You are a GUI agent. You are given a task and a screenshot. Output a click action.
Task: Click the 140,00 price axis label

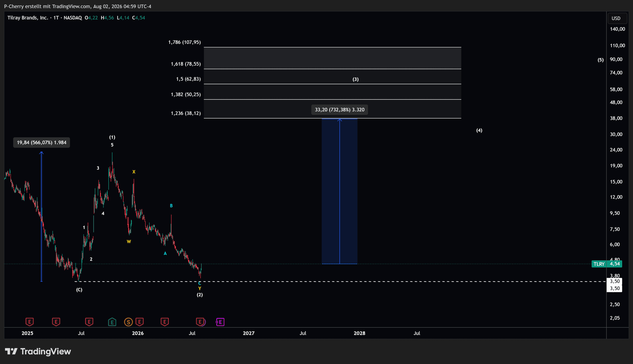[617, 29]
